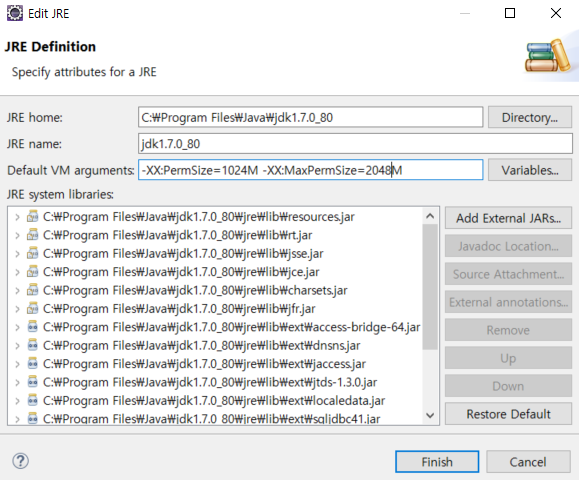Viewport: 579px width, 480px height.
Task: Expand the jtds-1.3.0.jar library entry
Action: click(x=17, y=382)
